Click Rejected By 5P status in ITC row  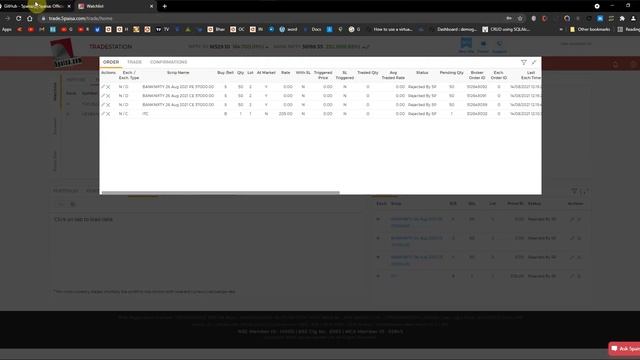(422, 114)
